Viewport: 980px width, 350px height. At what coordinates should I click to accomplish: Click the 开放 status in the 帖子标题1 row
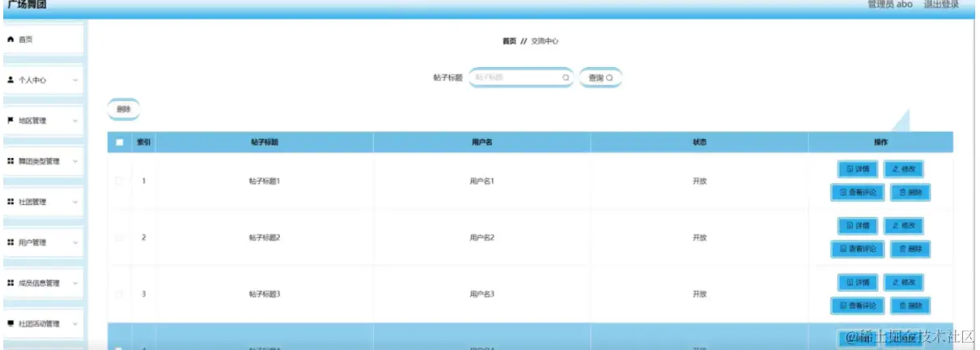click(699, 181)
